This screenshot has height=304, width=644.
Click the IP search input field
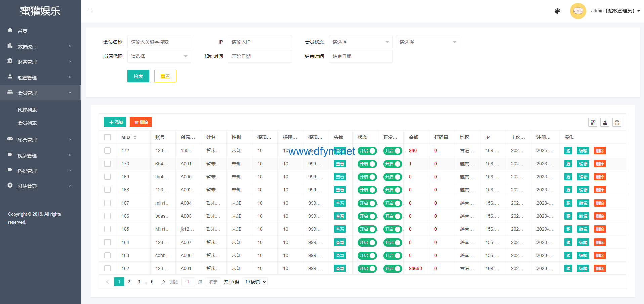tap(260, 42)
